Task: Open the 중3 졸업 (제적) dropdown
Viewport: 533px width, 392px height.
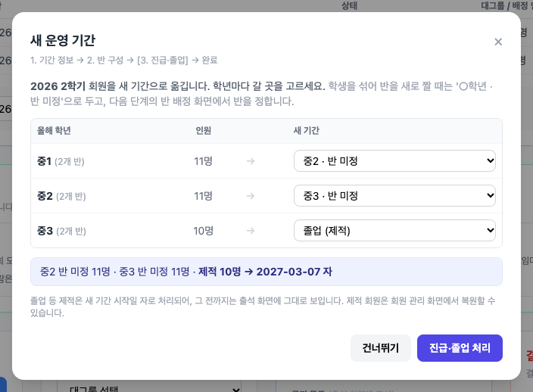Action: click(394, 231)
